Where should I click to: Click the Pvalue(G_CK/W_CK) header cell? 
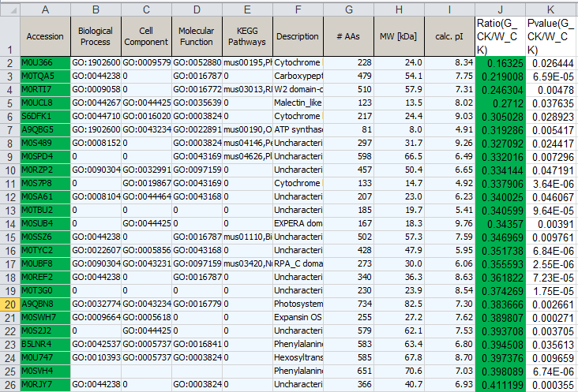point(551,36)
